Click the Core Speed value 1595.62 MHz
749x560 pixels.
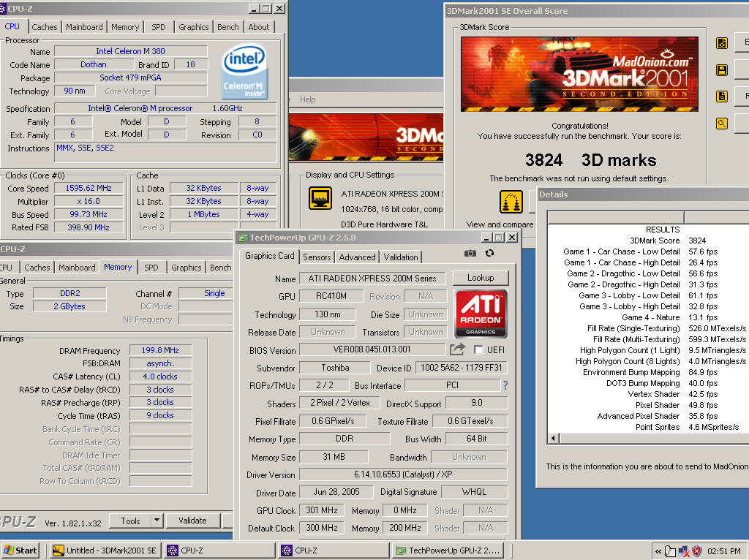point(89,188)
